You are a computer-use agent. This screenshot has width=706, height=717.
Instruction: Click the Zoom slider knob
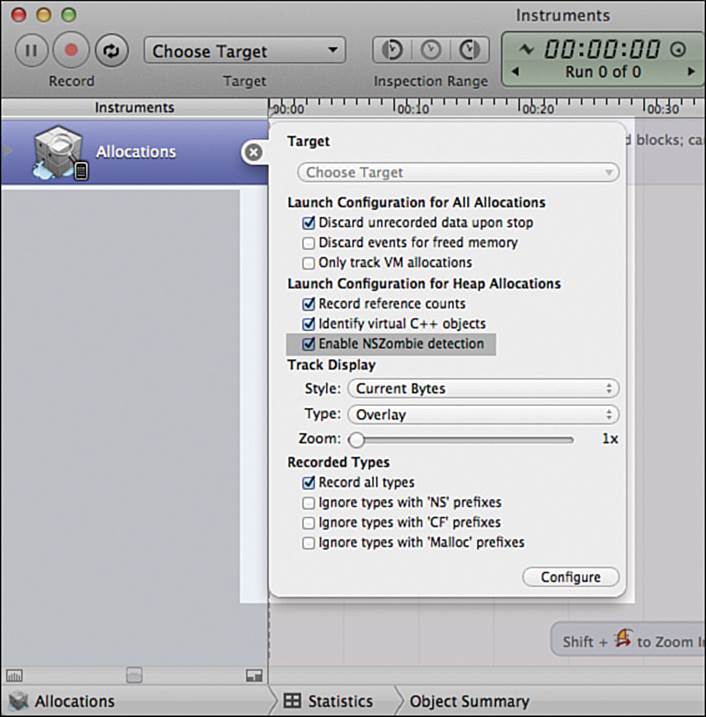pos(356,440)
